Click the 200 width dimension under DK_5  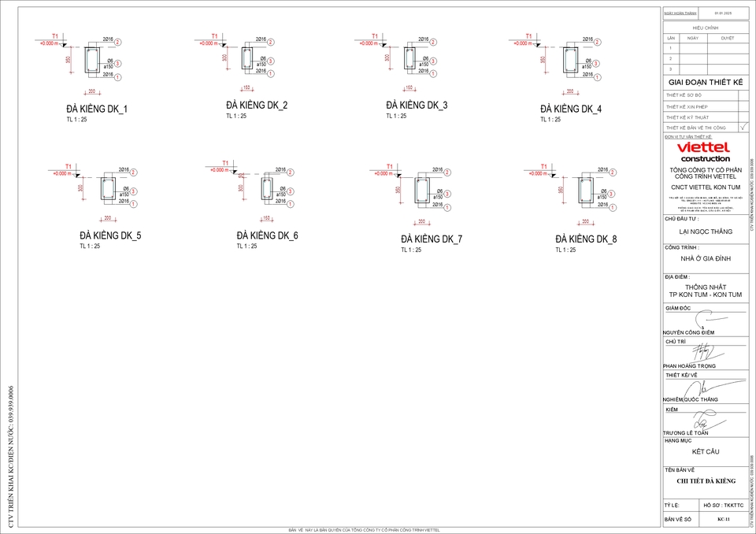coord(105,219)
